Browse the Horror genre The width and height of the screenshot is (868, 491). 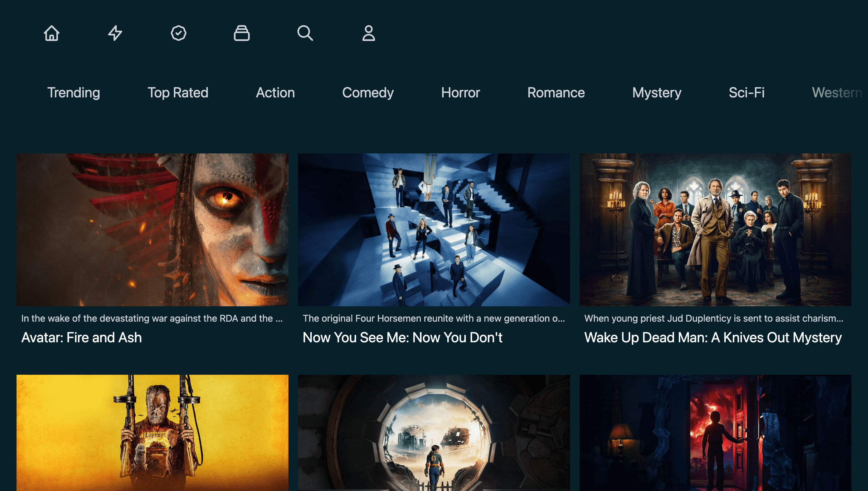point(461,93)
